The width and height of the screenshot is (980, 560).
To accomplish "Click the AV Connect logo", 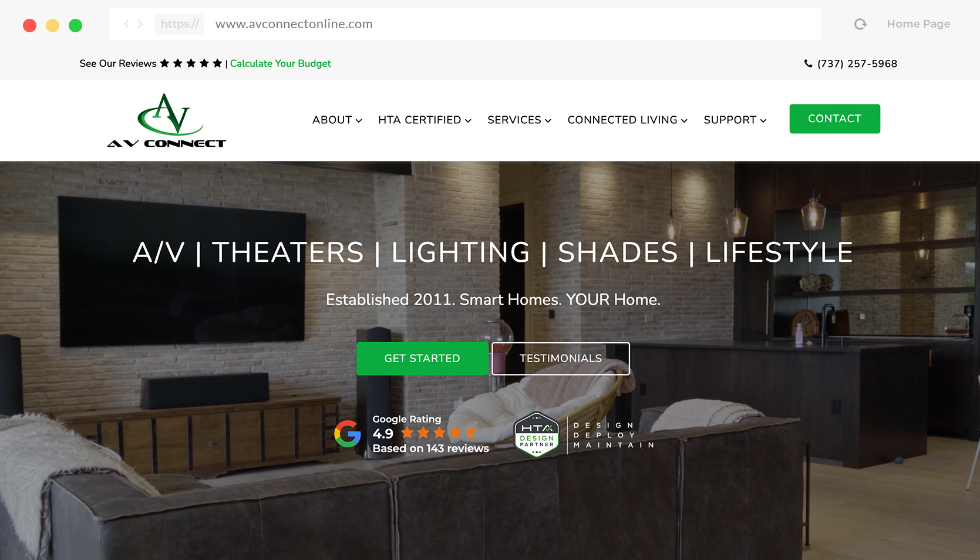I will pyautogui.click(x=167, y=119).
